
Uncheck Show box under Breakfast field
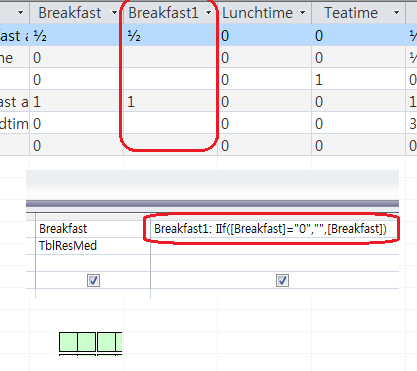[x=93, y=281]
